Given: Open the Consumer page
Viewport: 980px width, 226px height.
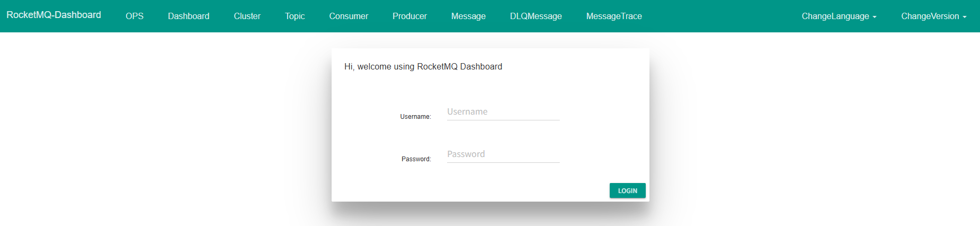Looking at the screenshot, I should click(349, 16).
